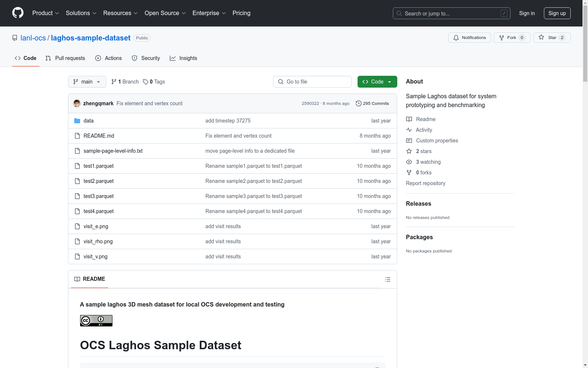Click the star icon beside 2 stars

409,151
